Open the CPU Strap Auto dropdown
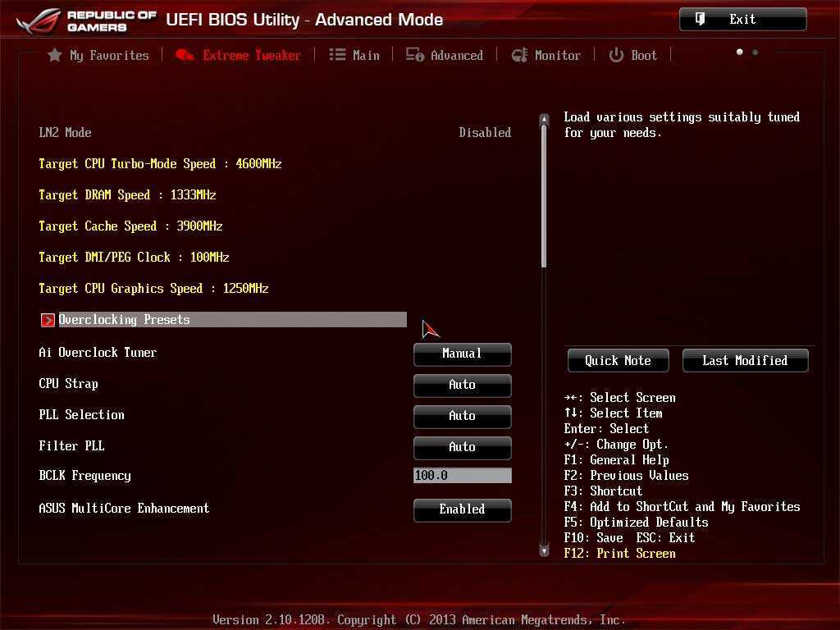 click(462, 385)
